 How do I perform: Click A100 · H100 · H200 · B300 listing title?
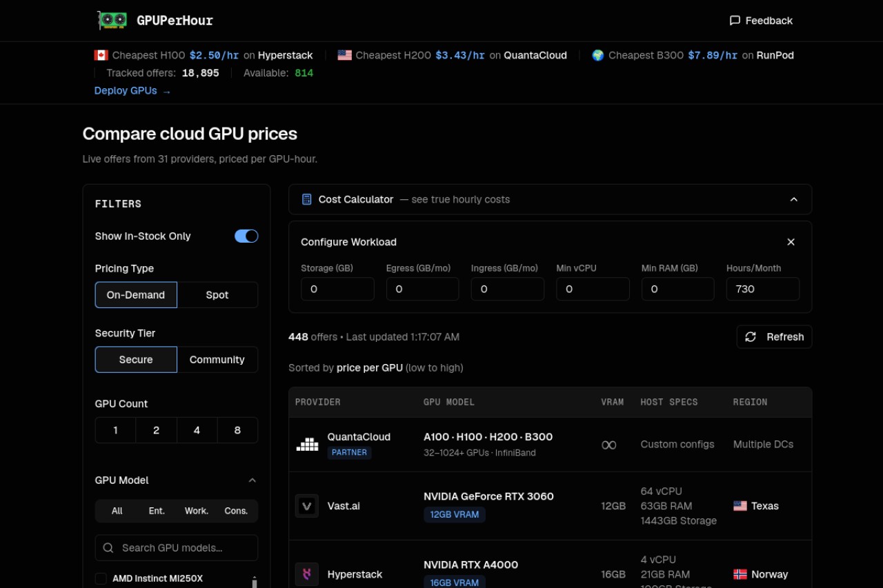click(x=488, y=437)
